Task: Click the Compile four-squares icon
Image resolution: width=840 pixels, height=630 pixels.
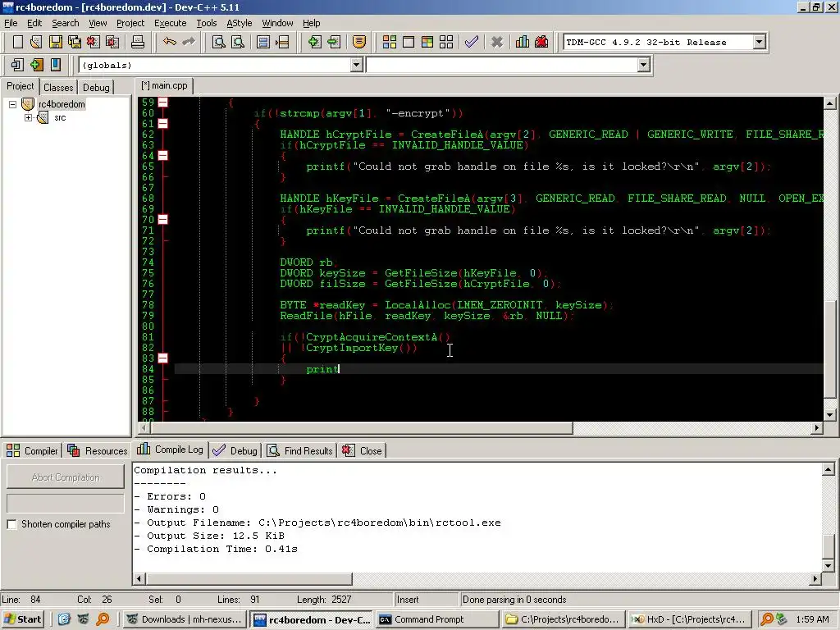Action: click(390, 42)
